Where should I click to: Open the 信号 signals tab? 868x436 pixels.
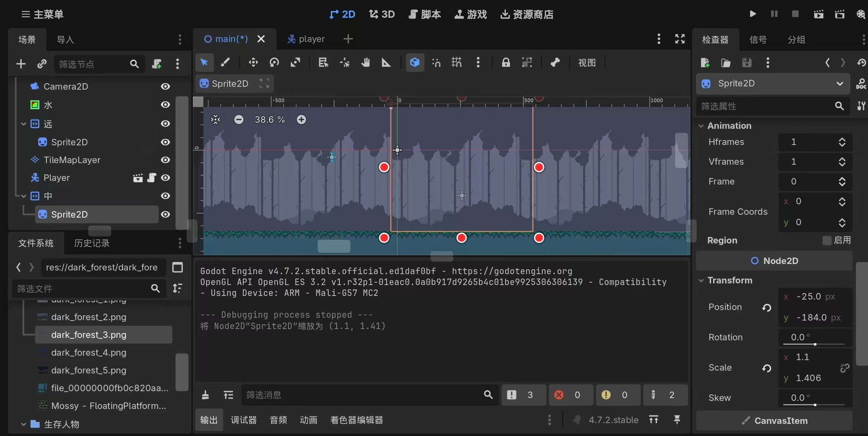point(758,40)
